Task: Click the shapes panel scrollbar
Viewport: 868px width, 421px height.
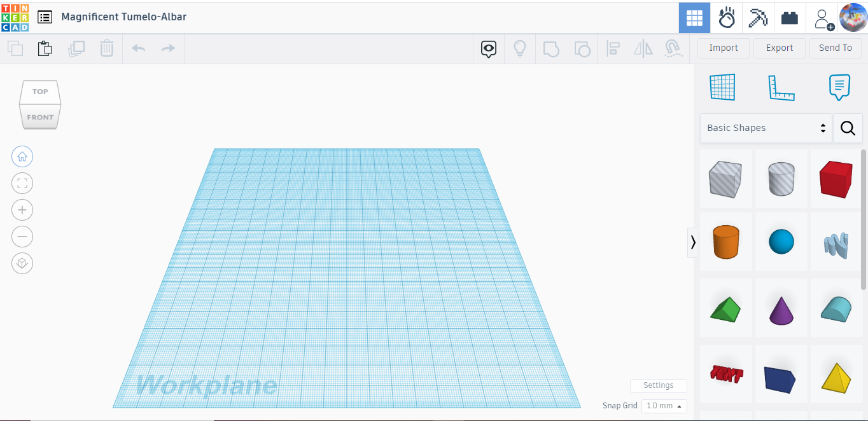Action: 864,218
